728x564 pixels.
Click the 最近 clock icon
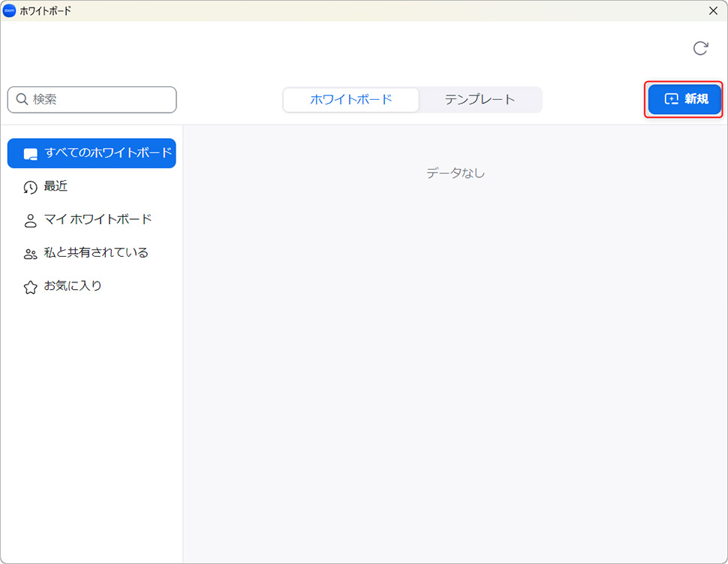click(x=30, y=187)
